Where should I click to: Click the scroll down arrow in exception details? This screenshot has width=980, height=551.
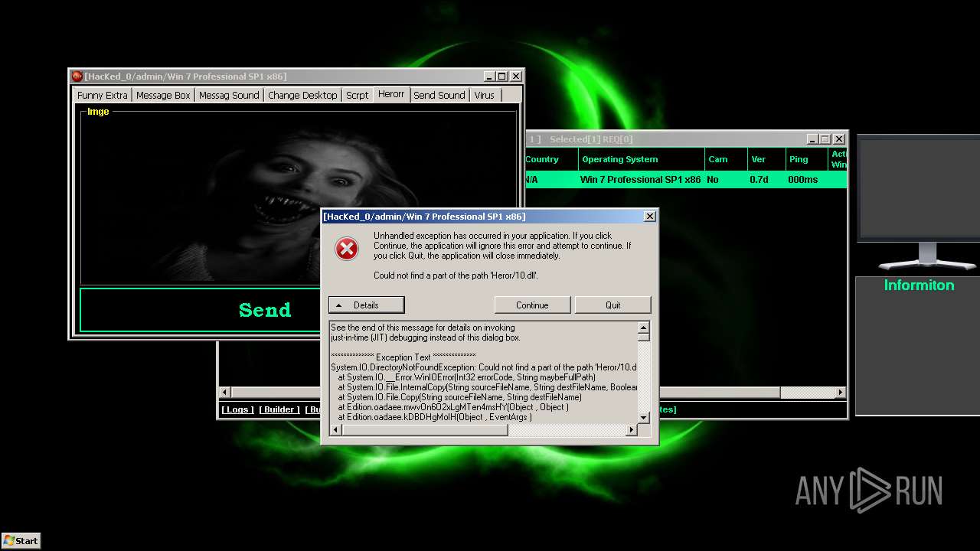click(x=644, y=418)
